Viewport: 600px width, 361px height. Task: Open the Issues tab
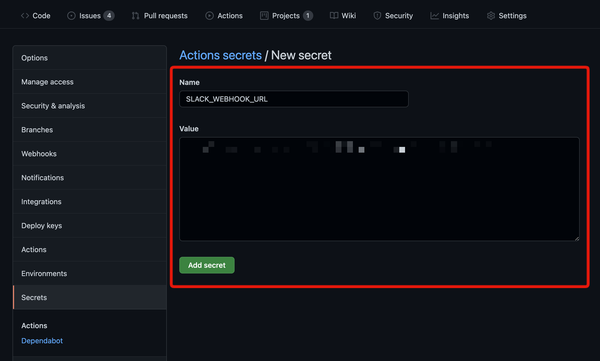(90, 16)
